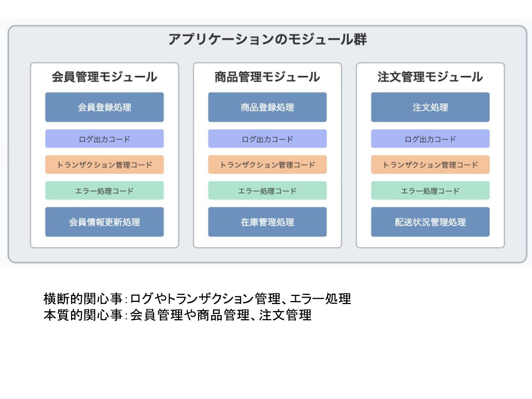Click the 注文処理 block
The image size is (532, 399).
tap(430, 107)
